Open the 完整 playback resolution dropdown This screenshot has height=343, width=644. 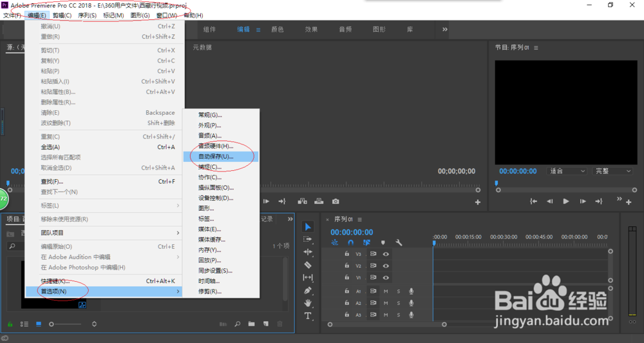click(x=612, y=171)
